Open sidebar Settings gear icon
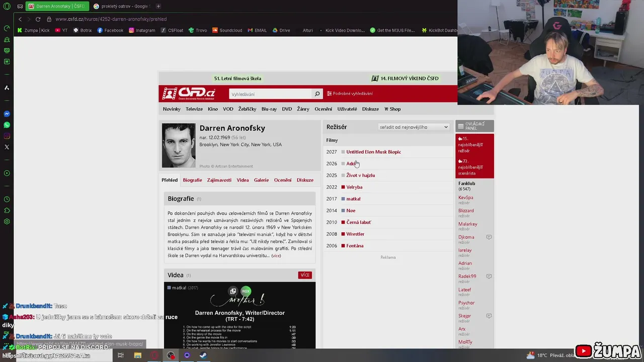 (x=7, y=221)
